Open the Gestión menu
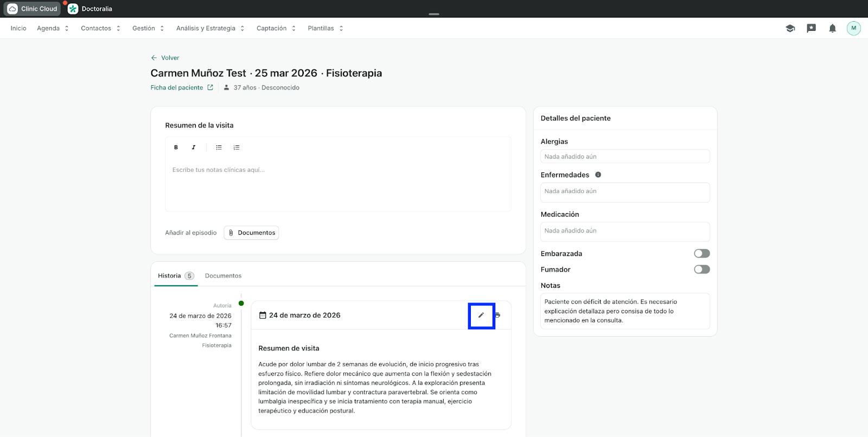The height and width of the screenshot is (437, 868). click(144, 28)
